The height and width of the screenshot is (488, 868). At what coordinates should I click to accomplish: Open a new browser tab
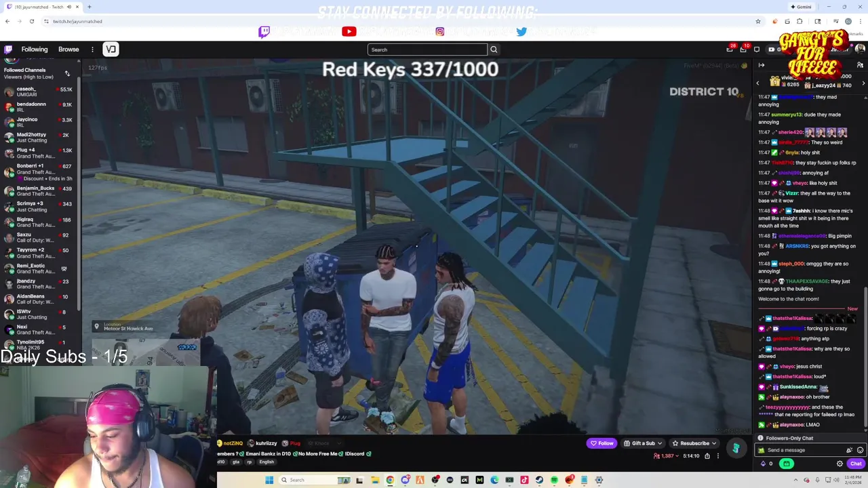pos(89,7)
